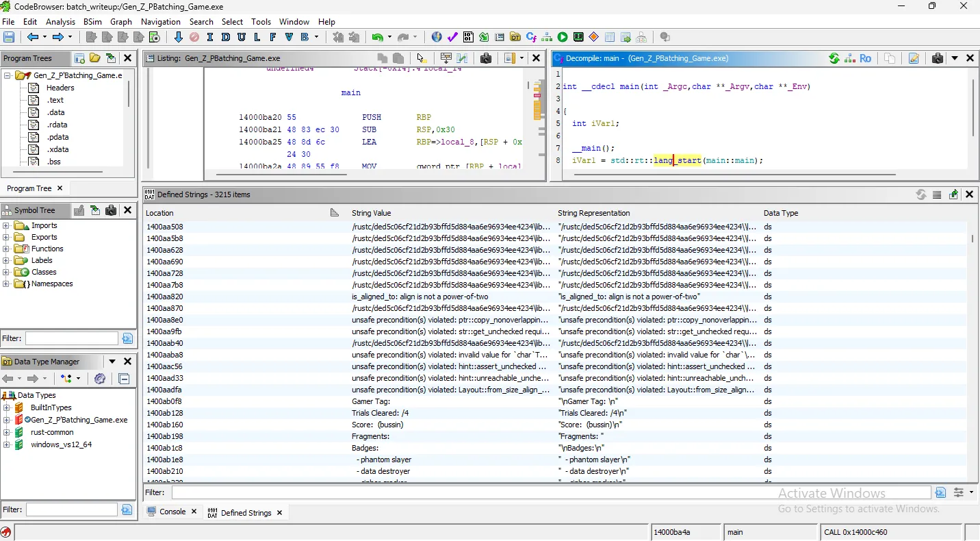Open Data Type Manager dropdown menu arrow
Screen dimensions: 980x541
112,362
